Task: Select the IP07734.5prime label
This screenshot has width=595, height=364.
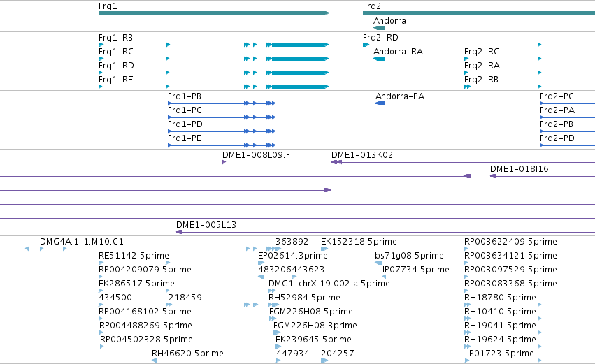Action: click(416, 270)
